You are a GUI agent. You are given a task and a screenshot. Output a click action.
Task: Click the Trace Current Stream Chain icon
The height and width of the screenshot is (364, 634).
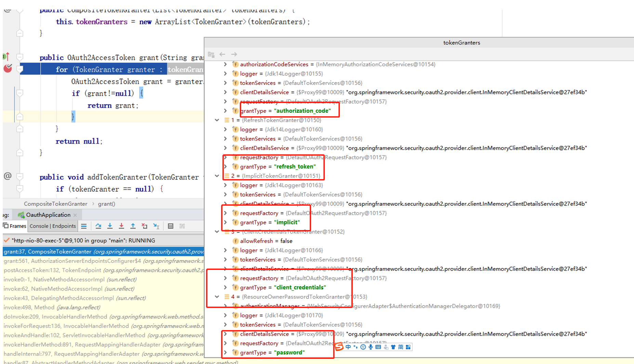182,226
